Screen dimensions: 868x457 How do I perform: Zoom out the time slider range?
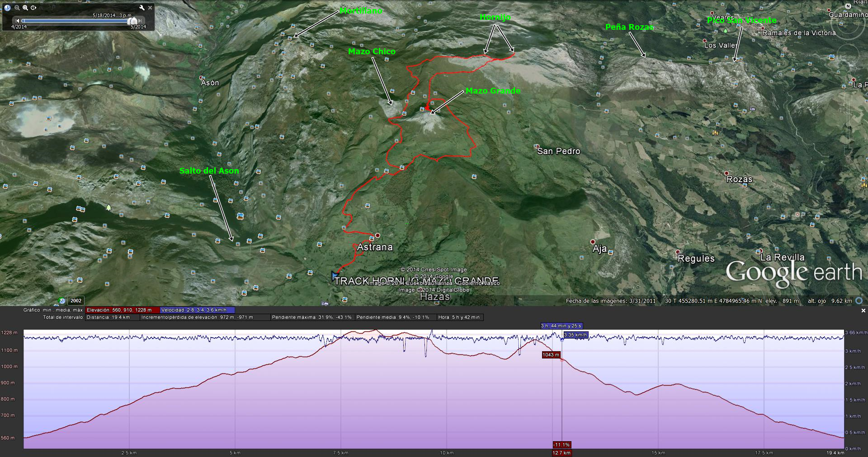17,8
